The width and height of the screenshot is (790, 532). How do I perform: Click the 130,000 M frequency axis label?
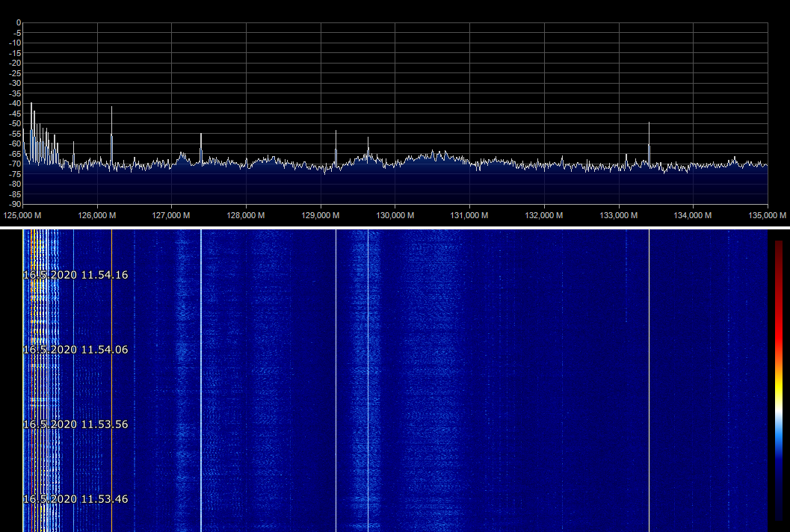[x=395, y=216]
